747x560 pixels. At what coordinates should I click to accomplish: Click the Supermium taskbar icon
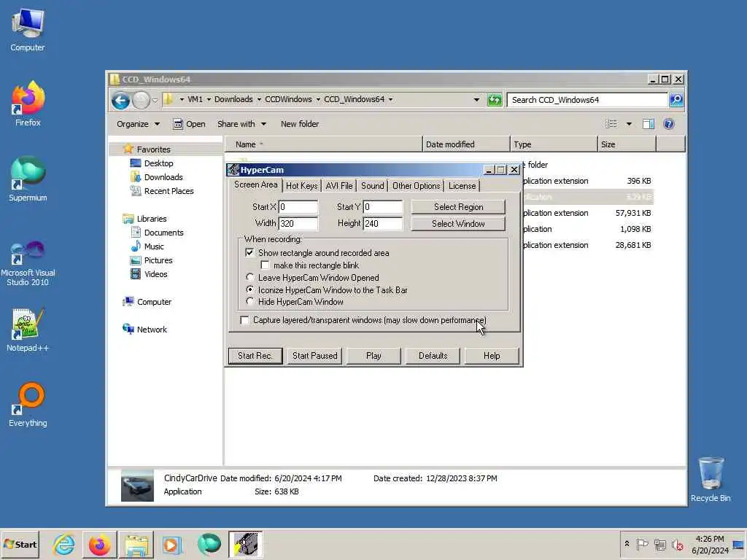(x=209, y=544)
